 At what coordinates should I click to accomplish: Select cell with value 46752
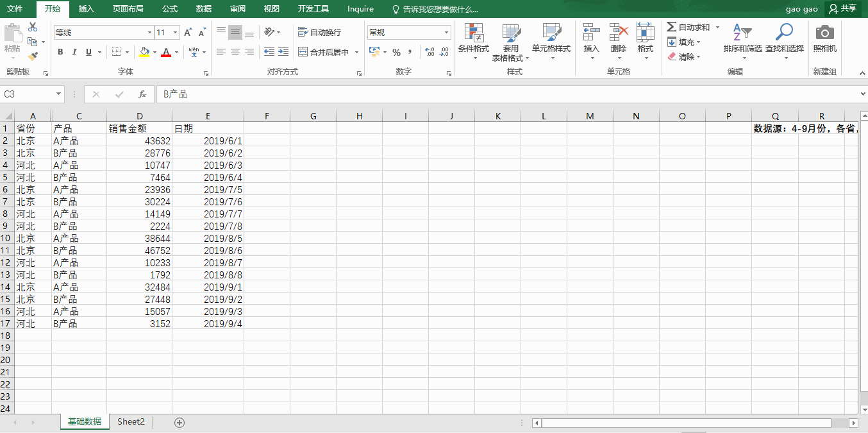click(x=139, y=250)
